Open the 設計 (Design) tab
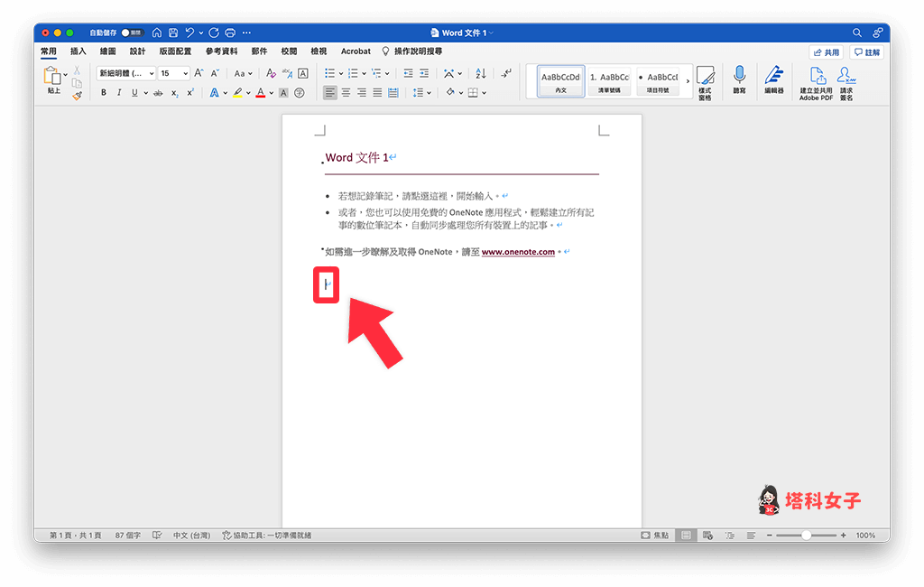 coord(137,51)
